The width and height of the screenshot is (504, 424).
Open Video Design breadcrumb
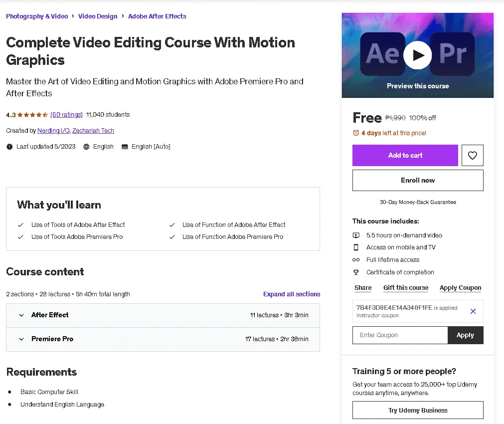[98, 16]
